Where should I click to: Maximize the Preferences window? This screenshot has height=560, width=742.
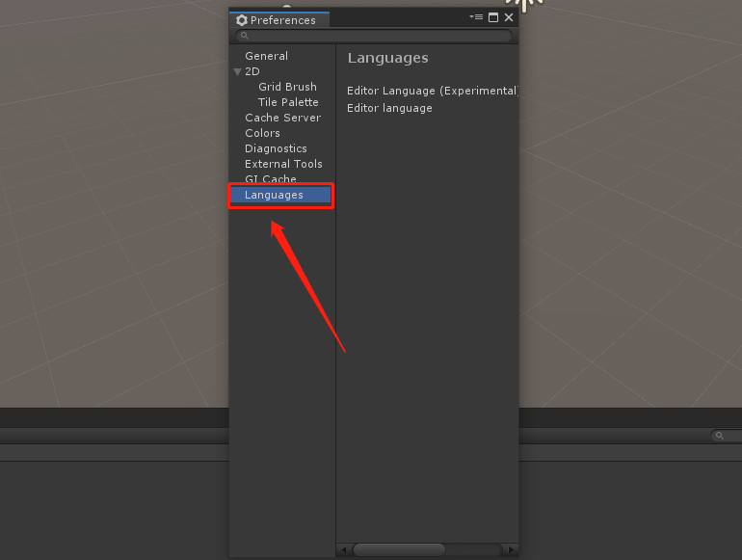(x=493, y=17)
